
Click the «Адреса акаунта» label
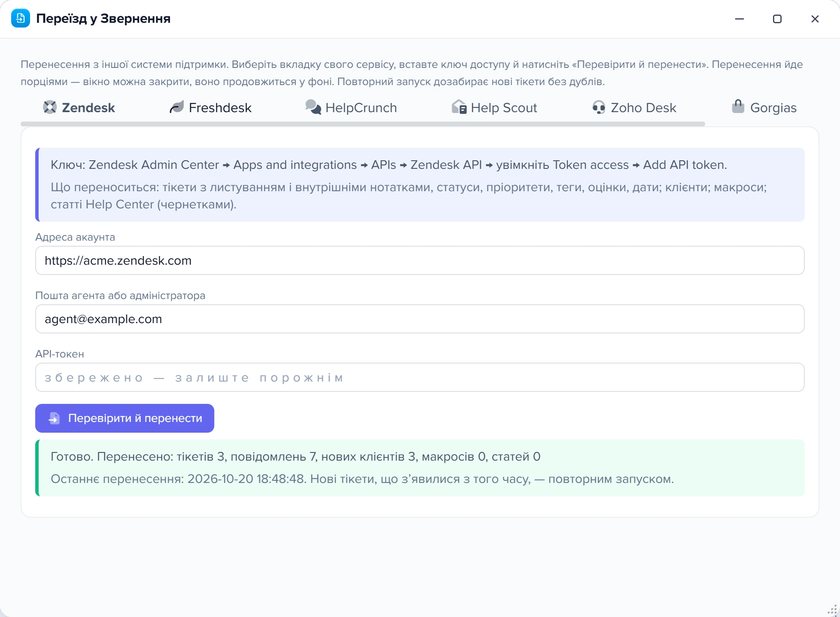tap(75, 237)
